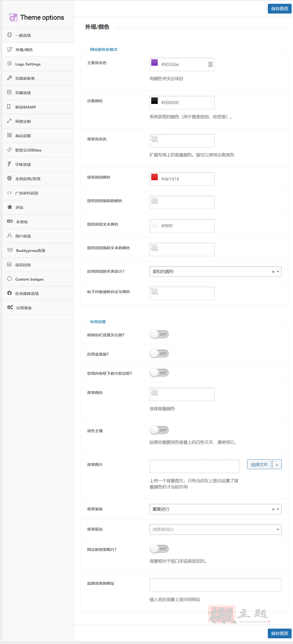Screen dimensions: 293x644
Task: Click 帖子内链接的自定义颜色 color field
Action: (x=182, y=293)
